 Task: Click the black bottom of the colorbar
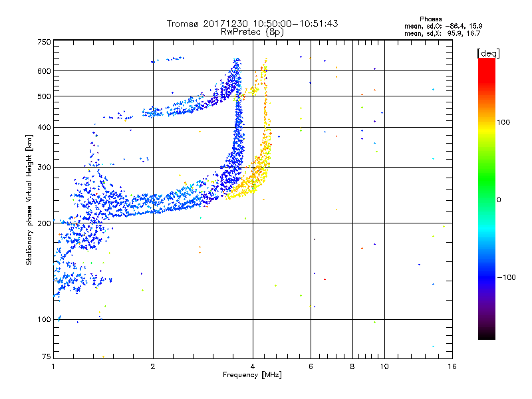487,334
